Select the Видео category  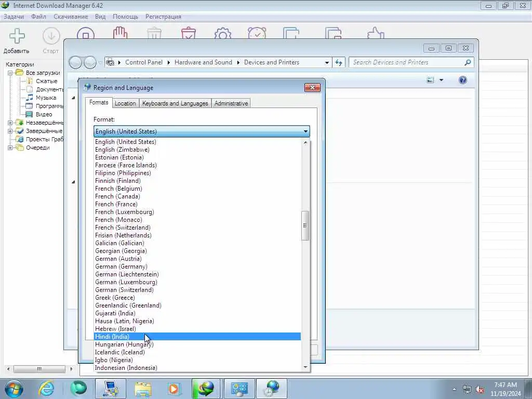point(44,114)
